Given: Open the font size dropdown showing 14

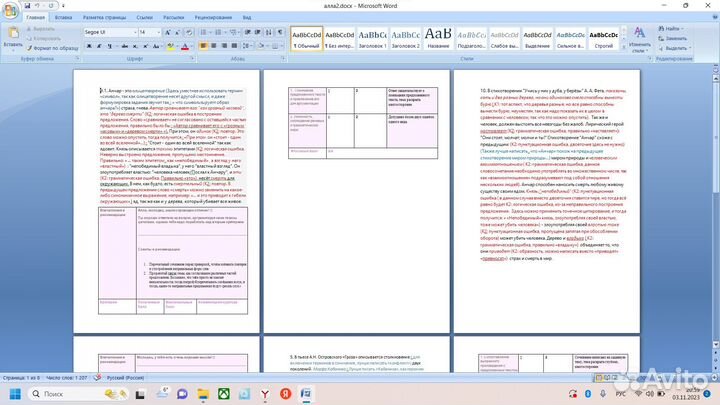Looking at the screenshot, I should point(157,32).
